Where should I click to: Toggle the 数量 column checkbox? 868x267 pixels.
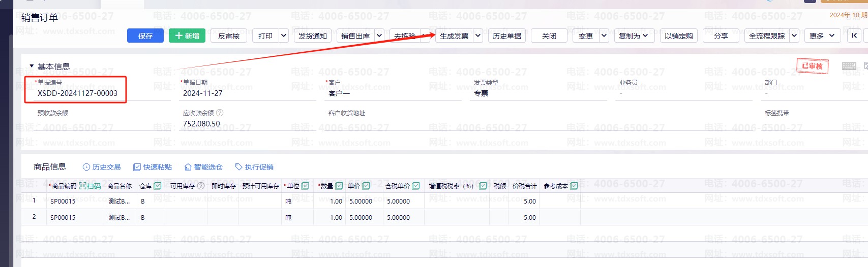coord(339,186)
